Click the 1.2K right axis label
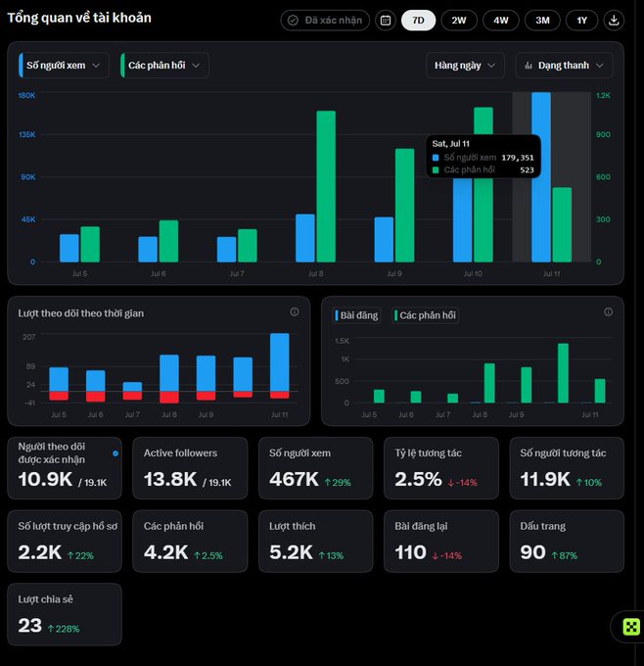 tap(603, 95)
